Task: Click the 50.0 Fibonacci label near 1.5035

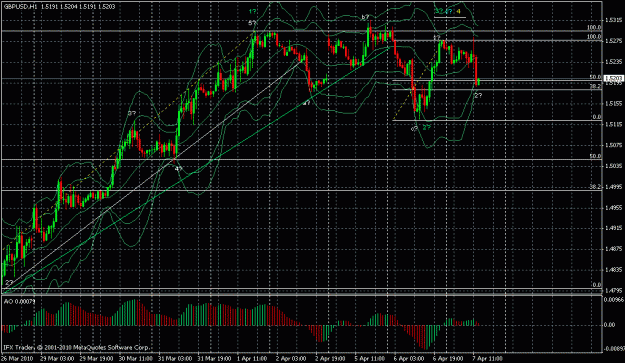Action: 596,156
